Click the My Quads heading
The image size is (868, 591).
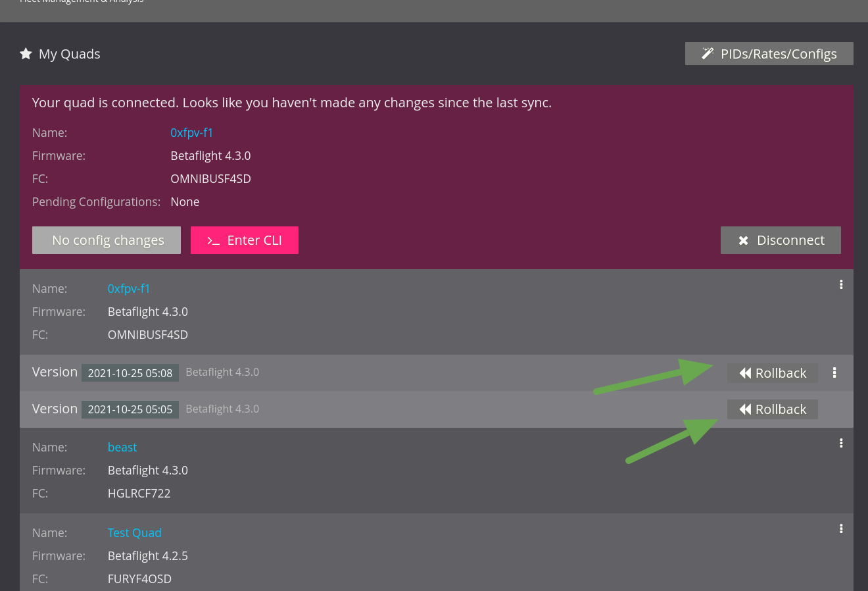tap(69, 54)
